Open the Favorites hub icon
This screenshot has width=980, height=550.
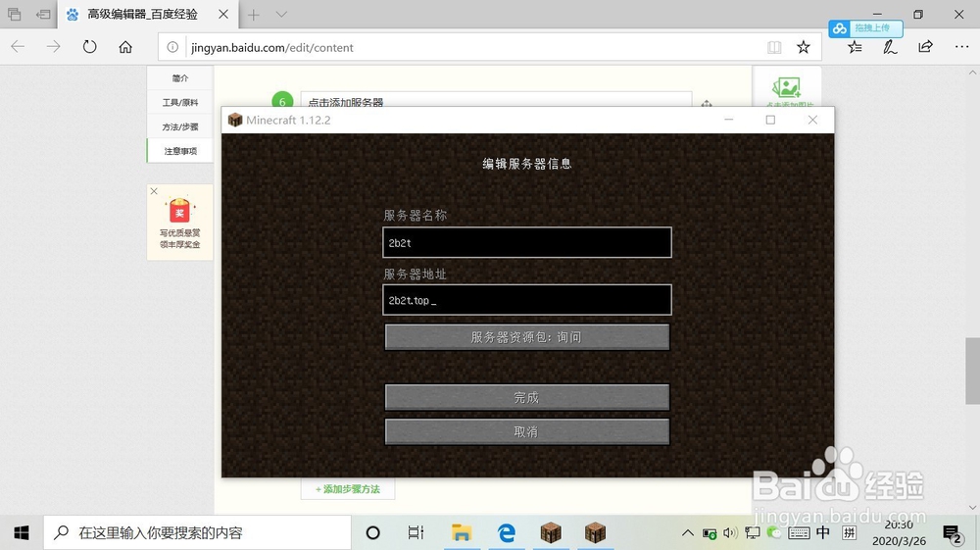tap(855, 47)
